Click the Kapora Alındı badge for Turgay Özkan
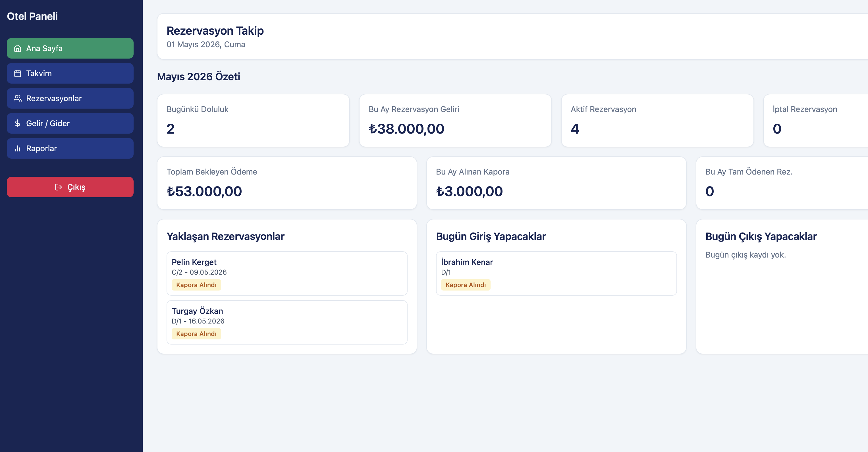This screenshot has height=452, width=868. click(196, 334)
